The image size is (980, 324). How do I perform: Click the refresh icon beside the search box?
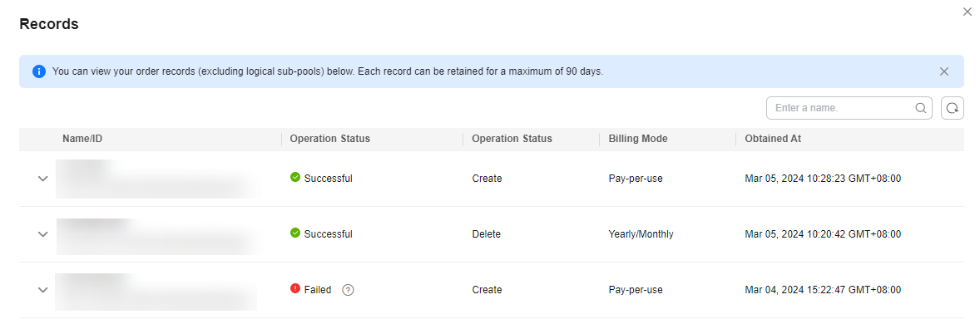coord(952,108)
